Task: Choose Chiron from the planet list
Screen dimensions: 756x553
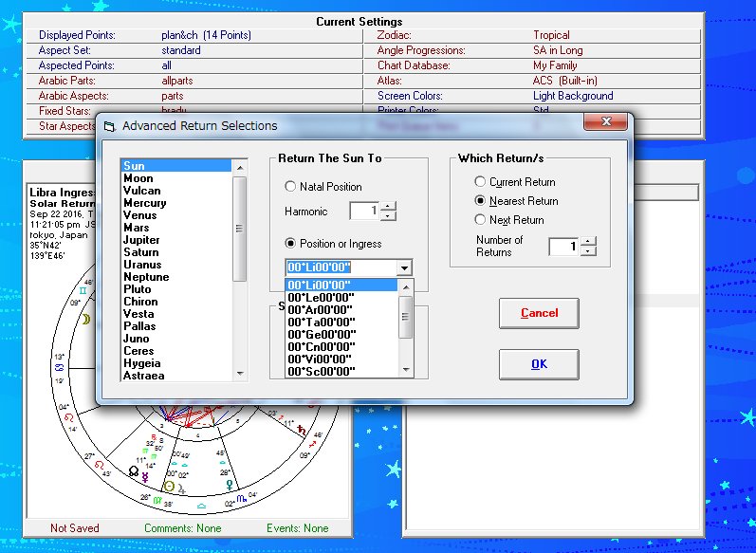Action: [x=139, y=302]
